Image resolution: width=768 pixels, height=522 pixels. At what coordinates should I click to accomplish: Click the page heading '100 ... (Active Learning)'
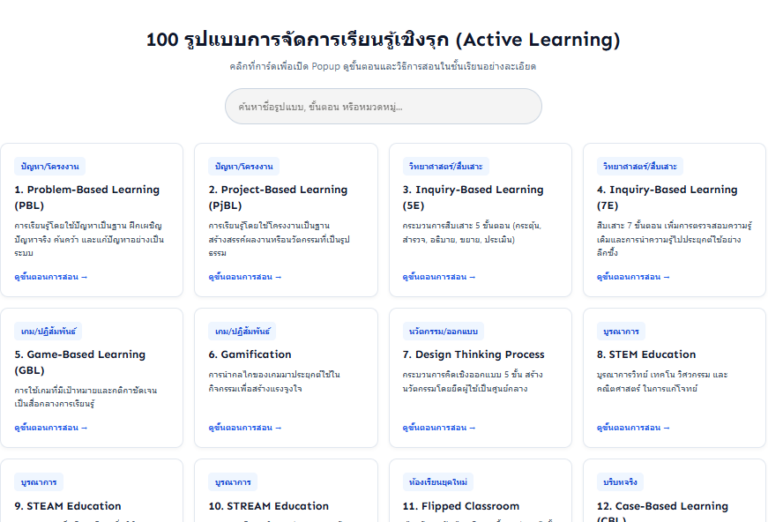tap(383, 39)
